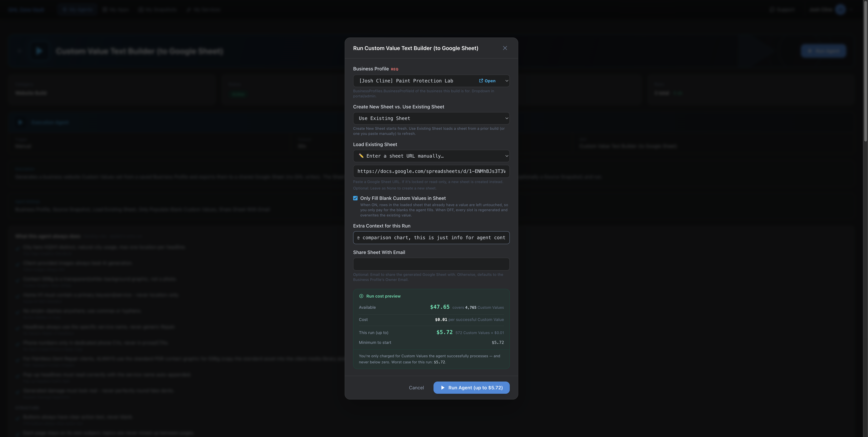Click the pencil icon in Load Existing Sheet
This screenshot has width=868, height=437.
[361, 156]
